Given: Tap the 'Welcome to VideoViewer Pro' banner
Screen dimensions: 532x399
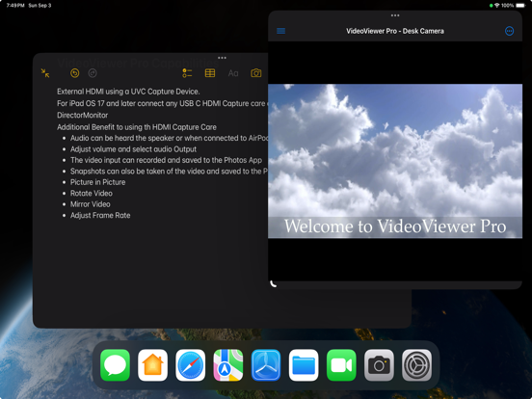Looking at the screenshot, I should pos(395,226).
